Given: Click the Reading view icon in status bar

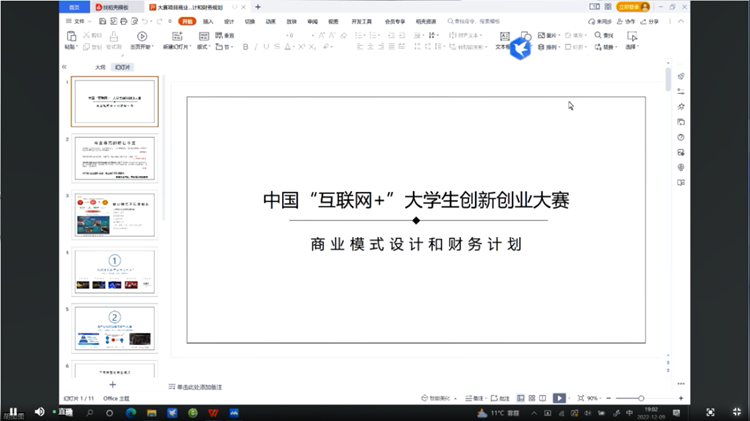Looking at the screenshot, I should [x=542, y=398].
